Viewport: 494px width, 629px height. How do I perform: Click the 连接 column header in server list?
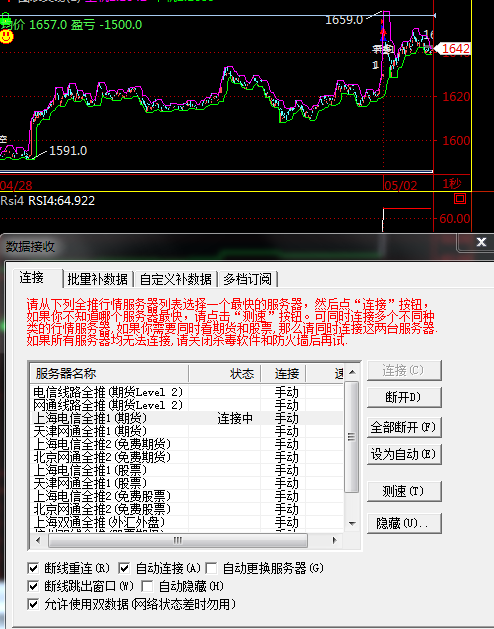click(283, 373)
